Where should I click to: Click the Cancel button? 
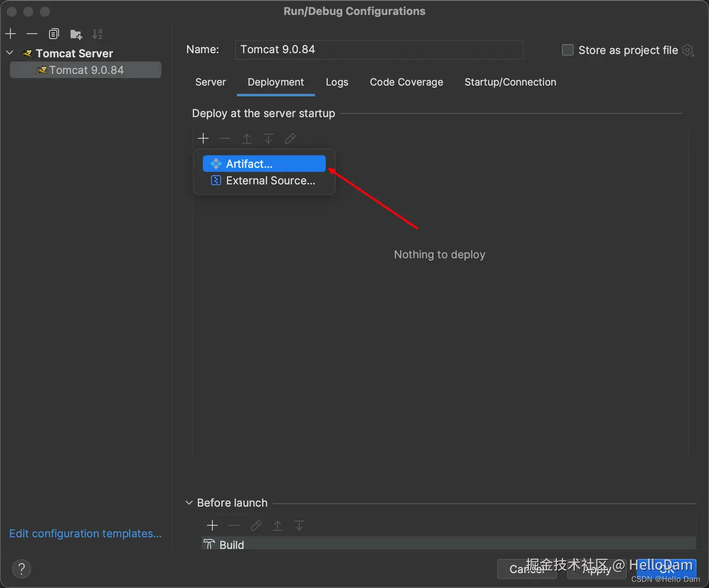[x=527, y=569]
